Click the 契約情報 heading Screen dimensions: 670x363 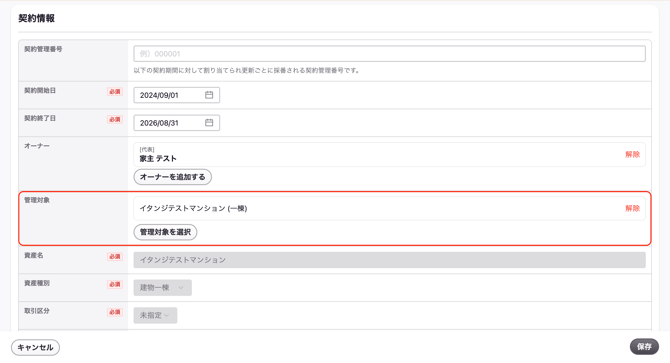pyautogui.click(x=36, y=18)
